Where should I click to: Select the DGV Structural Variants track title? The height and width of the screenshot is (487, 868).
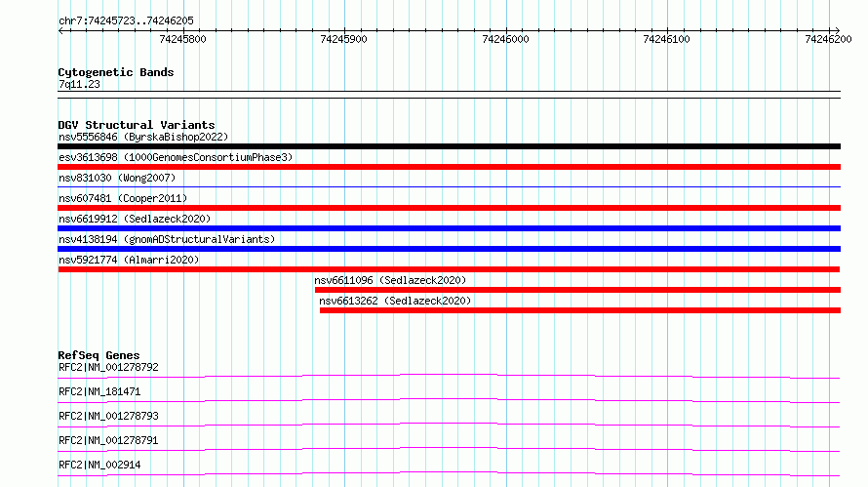click(x=137, y=125)
